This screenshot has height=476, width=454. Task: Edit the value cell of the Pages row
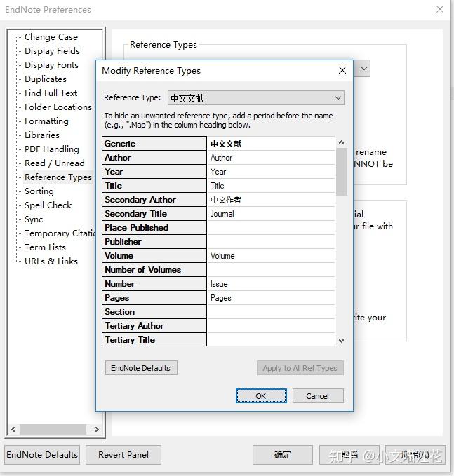tap(271, 298)
